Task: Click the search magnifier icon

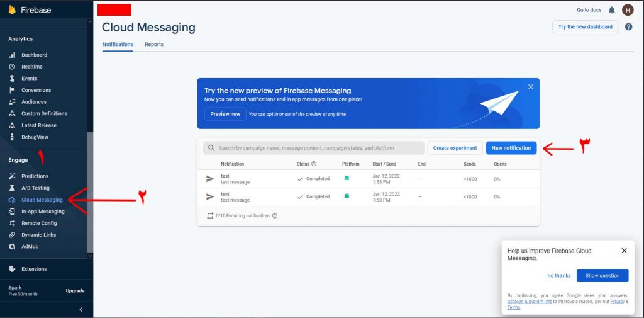Action: [x=211, y=148]
